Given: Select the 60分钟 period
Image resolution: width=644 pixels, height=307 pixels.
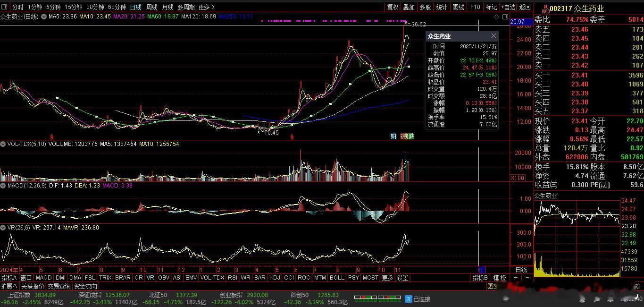Looking at the screenshot, I should click(117, 7).
